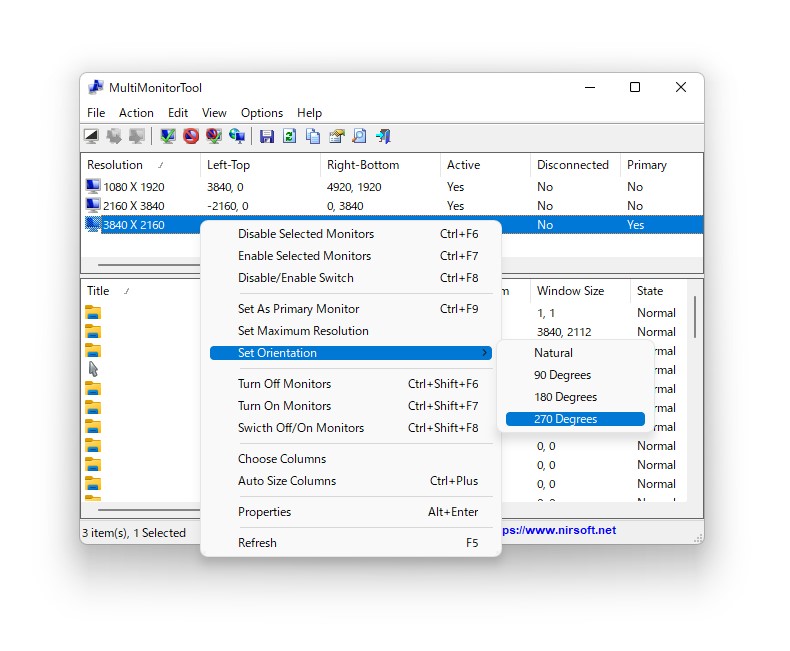Viewport: 790px width, 651px height.
Task: Sort by the Left-Top column header
Action: [260, 165]
